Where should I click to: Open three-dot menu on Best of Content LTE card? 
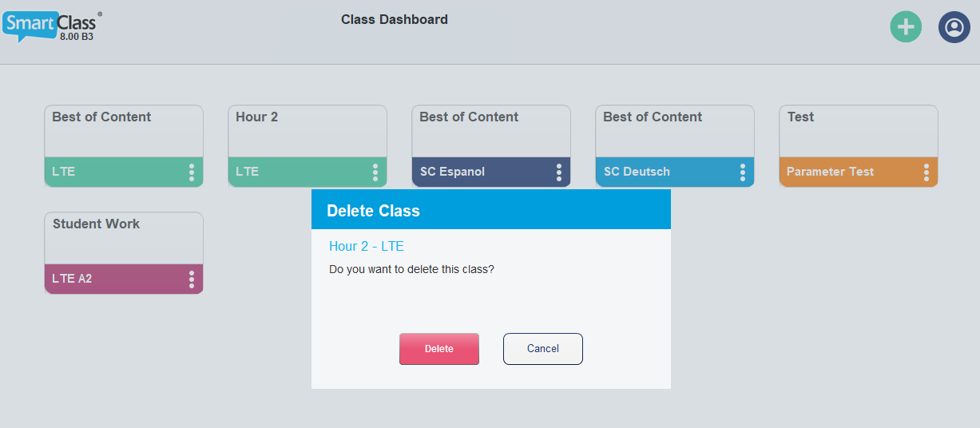tap(192, 172)
